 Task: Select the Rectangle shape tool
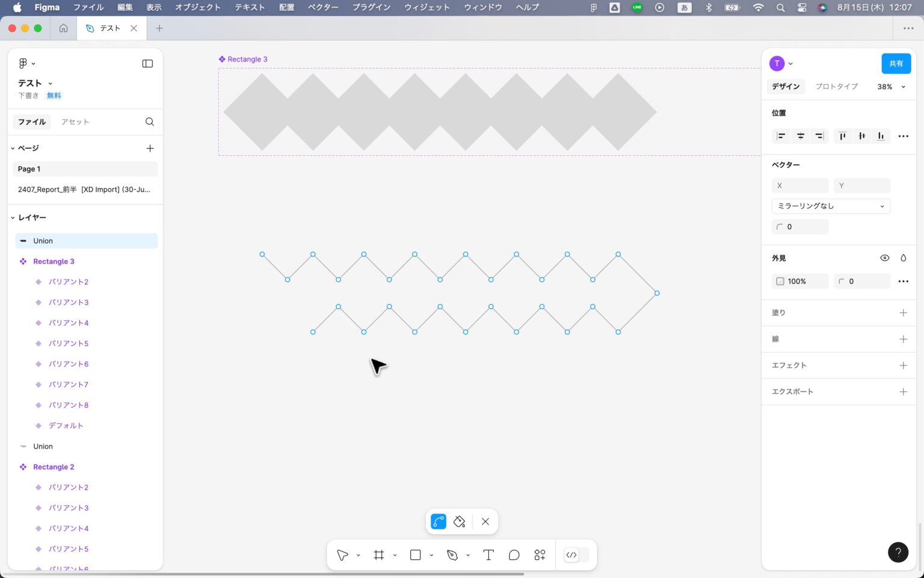[x=414, y=555]
